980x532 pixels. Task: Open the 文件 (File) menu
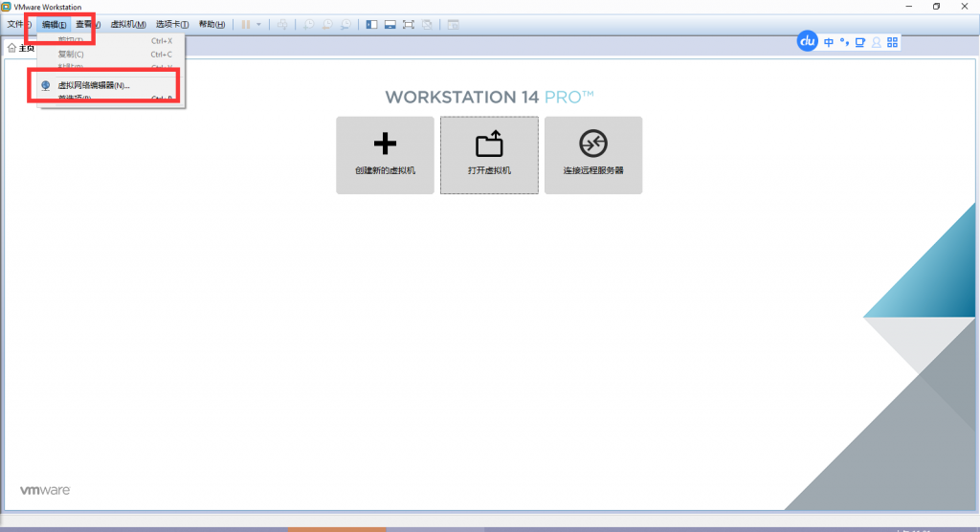[19, 24]
